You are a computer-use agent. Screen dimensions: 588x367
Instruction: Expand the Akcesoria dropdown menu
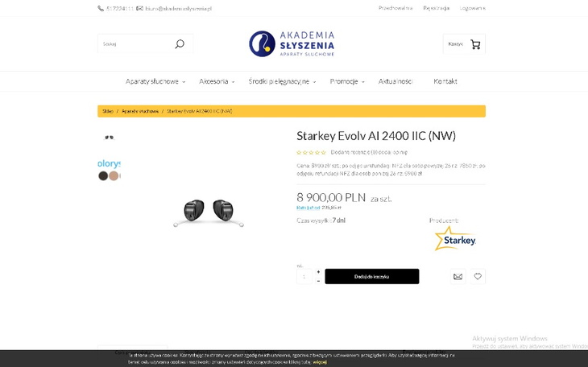[217, 81]
